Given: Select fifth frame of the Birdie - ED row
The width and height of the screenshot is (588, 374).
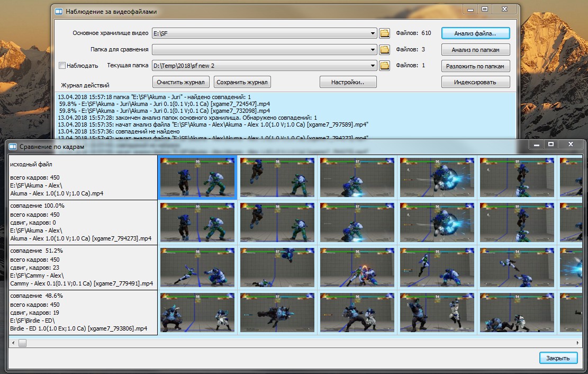Looking at the screenshot, I should 517,313.
